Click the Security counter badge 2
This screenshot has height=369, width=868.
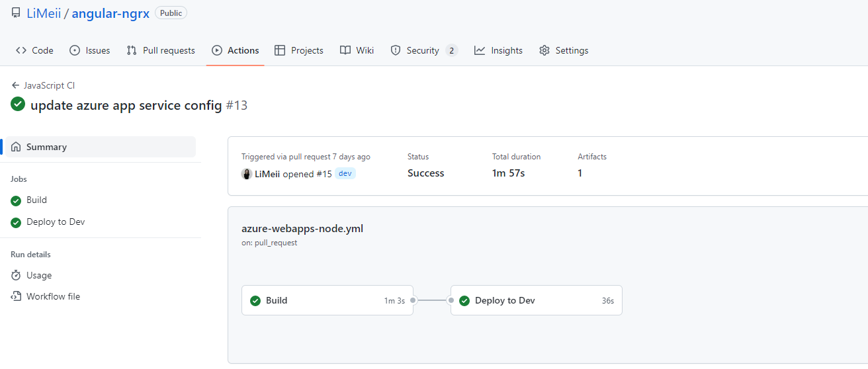451,50
